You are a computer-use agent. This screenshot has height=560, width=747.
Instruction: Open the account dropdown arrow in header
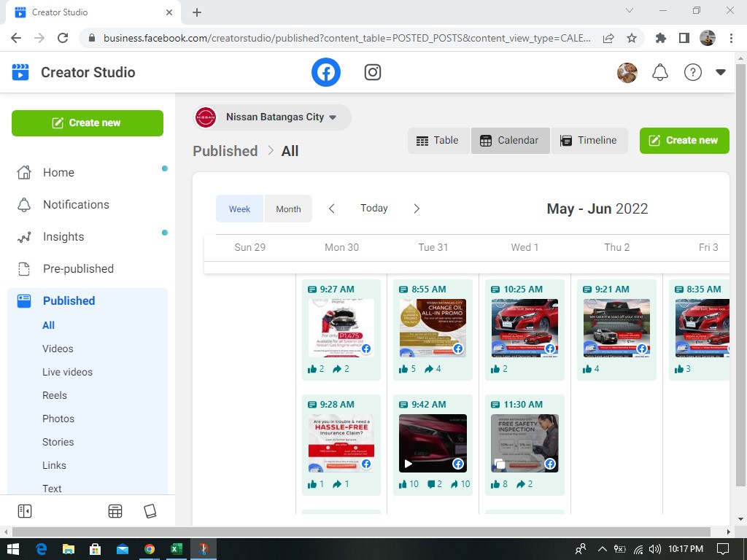(720, 72)
